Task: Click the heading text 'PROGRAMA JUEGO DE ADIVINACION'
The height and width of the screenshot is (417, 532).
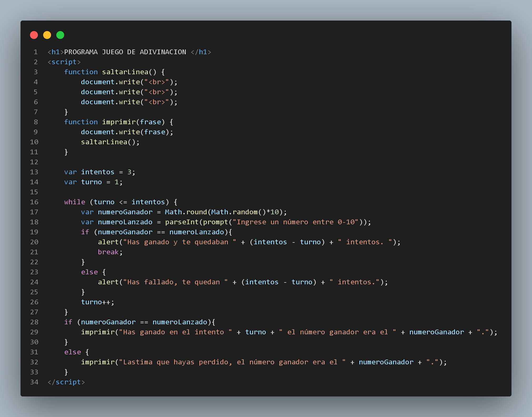Action: click(125, 52)
